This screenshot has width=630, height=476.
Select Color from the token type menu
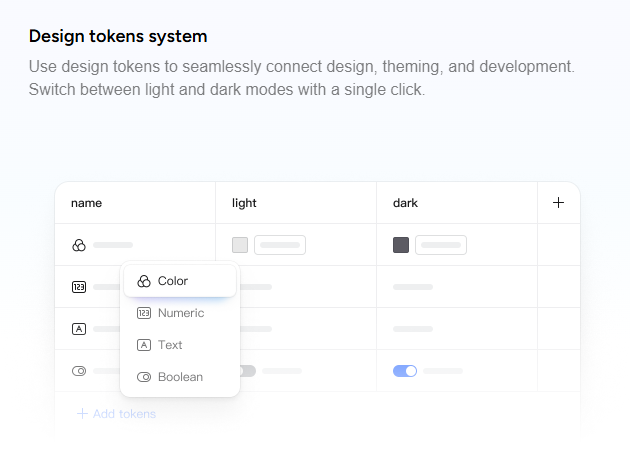(x=180, y=281)
